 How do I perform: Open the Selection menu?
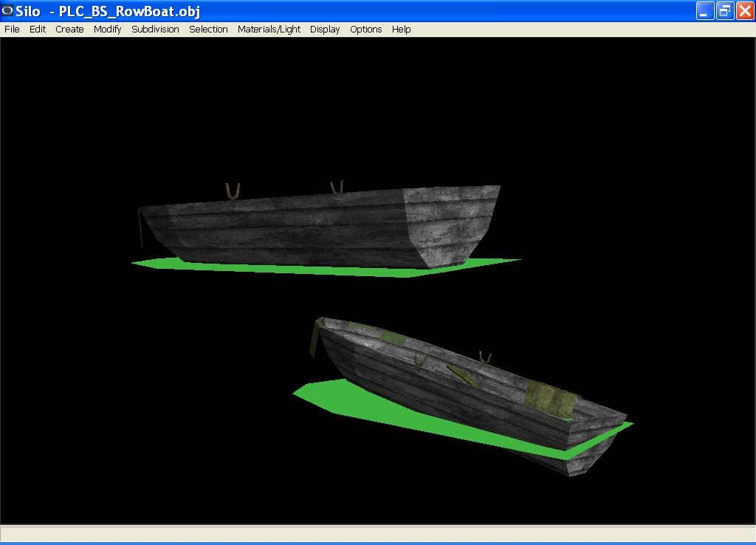click(208, 30)
